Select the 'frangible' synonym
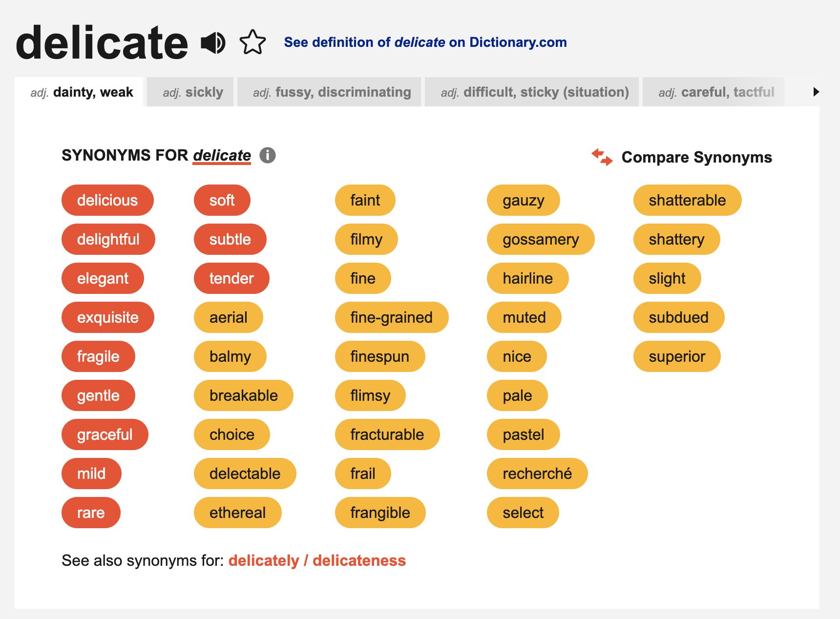Screen dimensions: 840x619 tap(380, 513)
